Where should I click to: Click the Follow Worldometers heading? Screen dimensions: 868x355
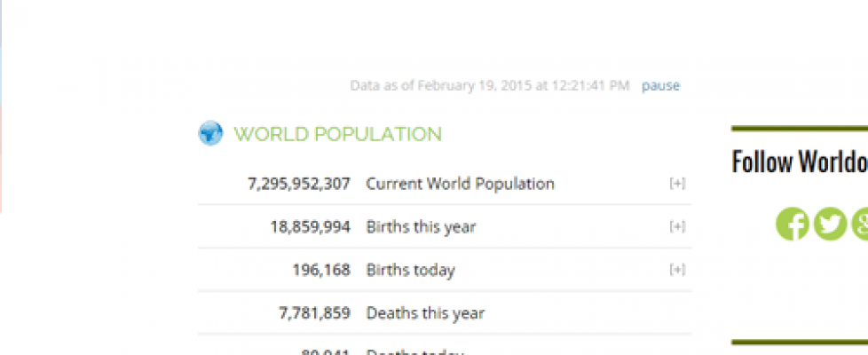800,162
